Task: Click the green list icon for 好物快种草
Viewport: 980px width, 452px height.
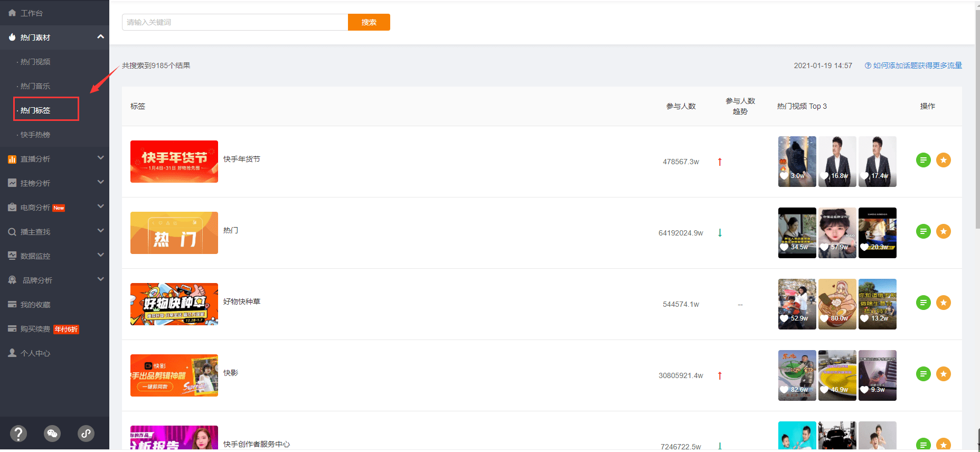Action: click(923, 303)
